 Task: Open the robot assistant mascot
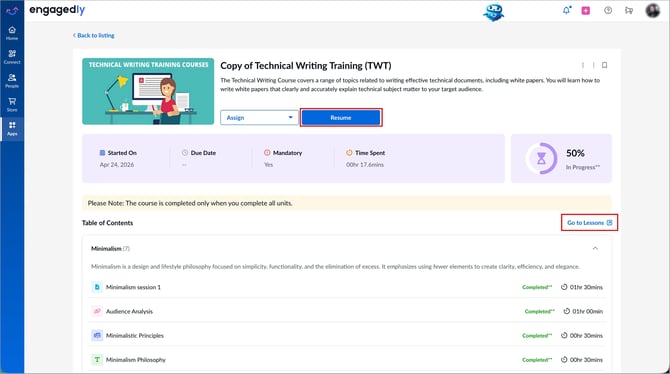point(494,12)
